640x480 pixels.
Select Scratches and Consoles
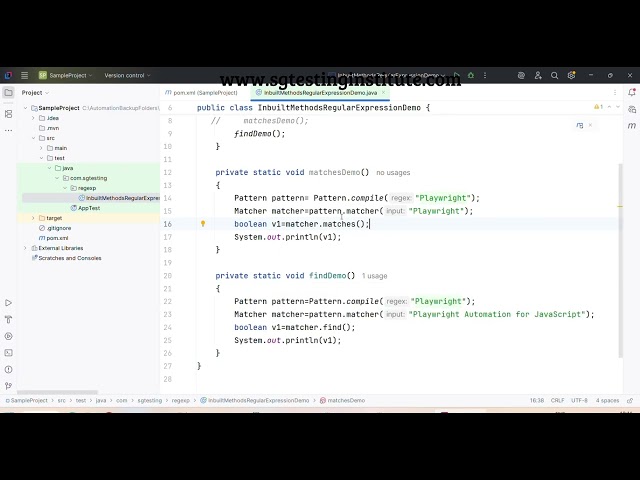point(67,258)
